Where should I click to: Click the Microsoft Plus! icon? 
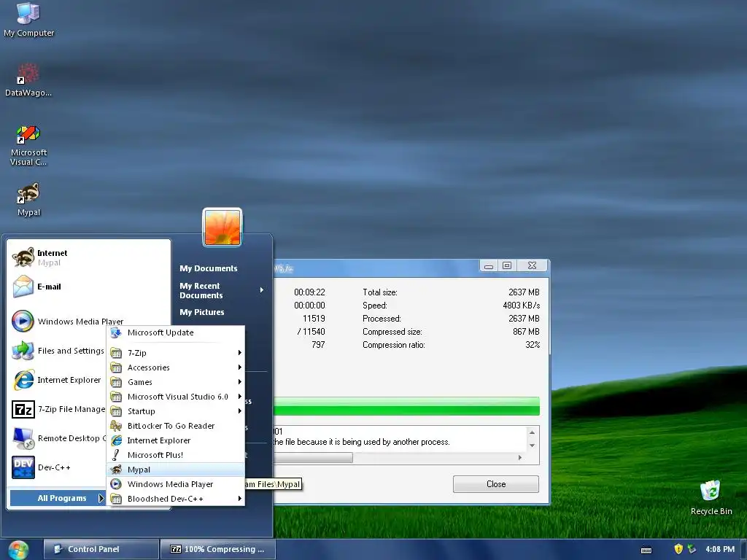pyautogui.click(x=116, y=455)
